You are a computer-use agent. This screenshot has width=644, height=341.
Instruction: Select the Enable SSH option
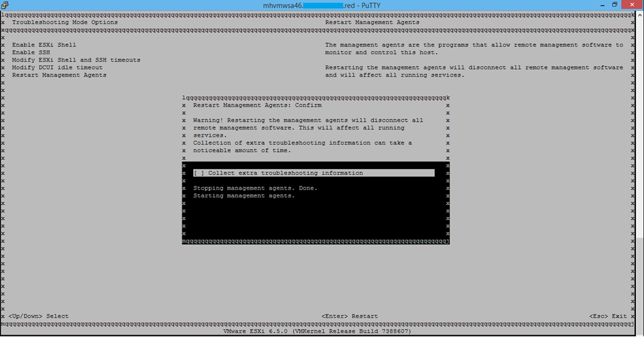(x=32, y=53)
